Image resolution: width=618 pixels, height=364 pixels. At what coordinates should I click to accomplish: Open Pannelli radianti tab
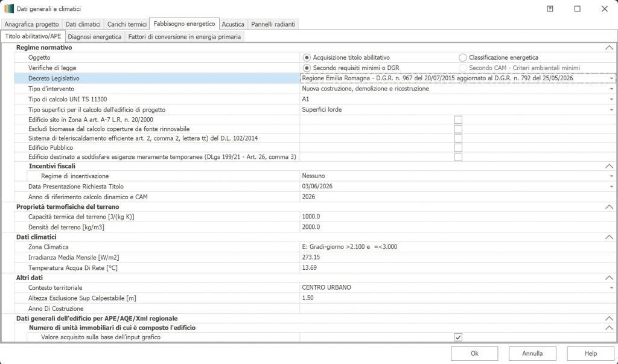click(x=273, y=24)
